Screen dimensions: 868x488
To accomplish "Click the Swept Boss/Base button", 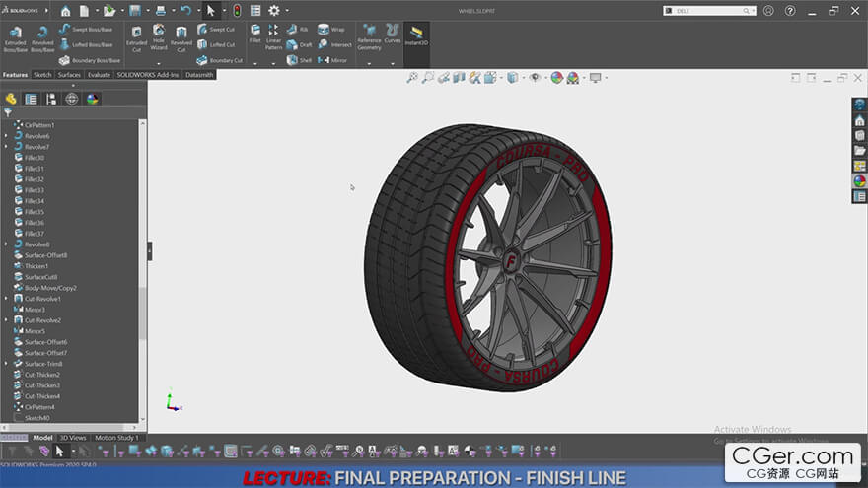I will [86, 30].
